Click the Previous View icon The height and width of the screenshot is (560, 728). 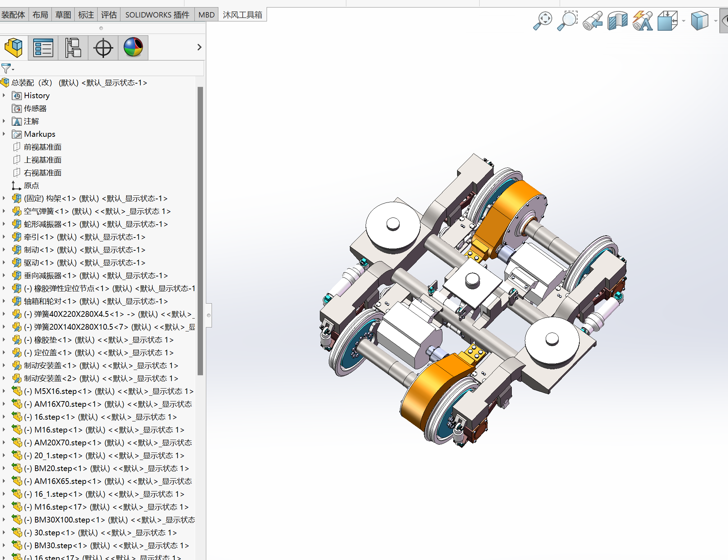[593, 21]
